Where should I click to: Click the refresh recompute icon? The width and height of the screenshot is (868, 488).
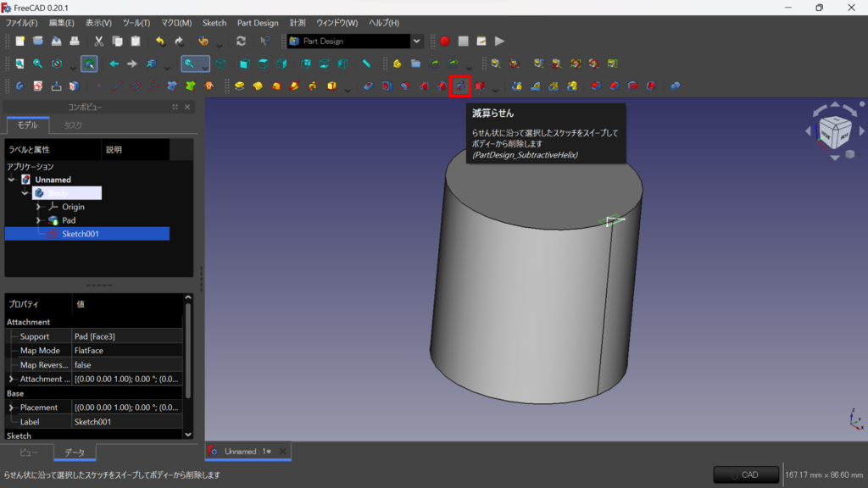point(241,42)
